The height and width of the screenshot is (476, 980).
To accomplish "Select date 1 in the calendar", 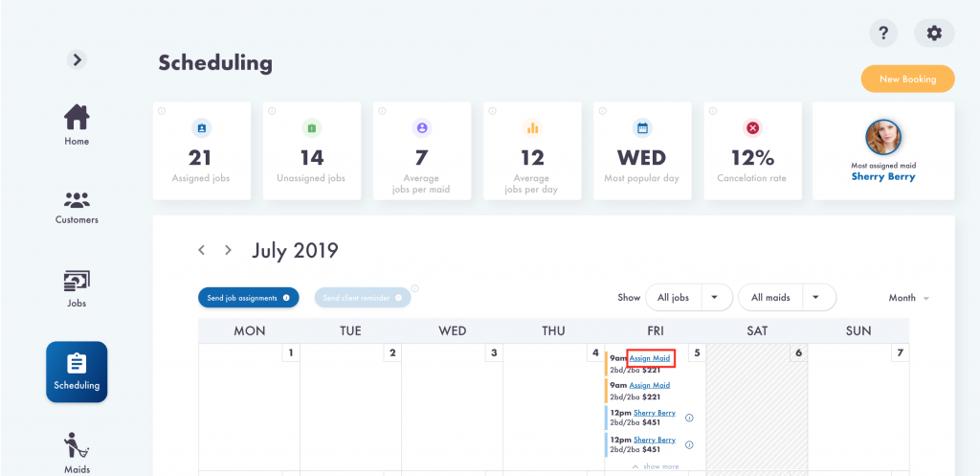I will click(291, 352).
